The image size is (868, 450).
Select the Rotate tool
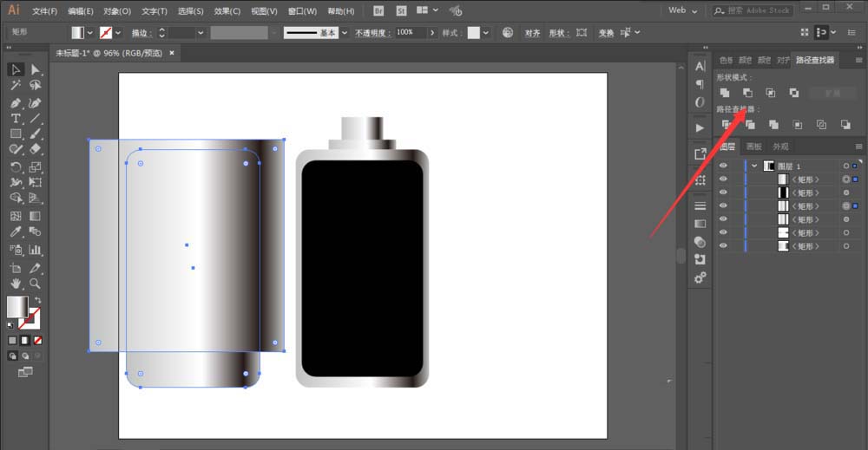coord(16,167)
